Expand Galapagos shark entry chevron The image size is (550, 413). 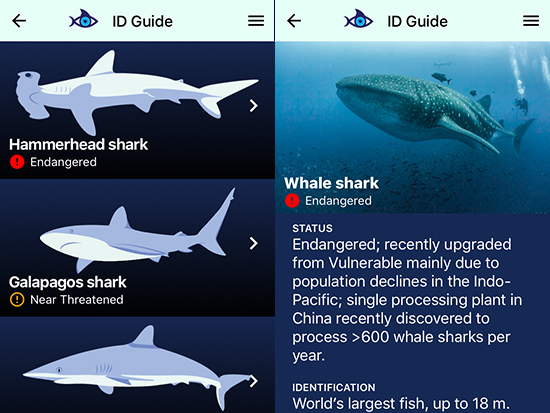tap(254, 243)
